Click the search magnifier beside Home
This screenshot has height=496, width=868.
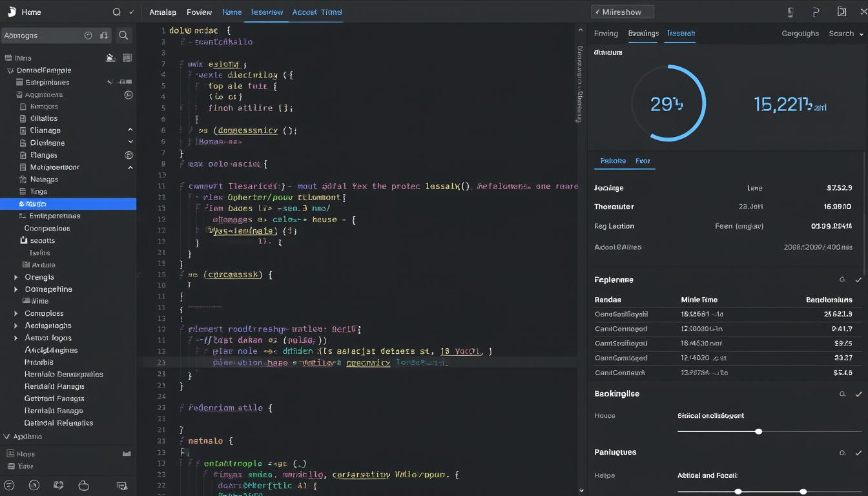pos(117,12)
